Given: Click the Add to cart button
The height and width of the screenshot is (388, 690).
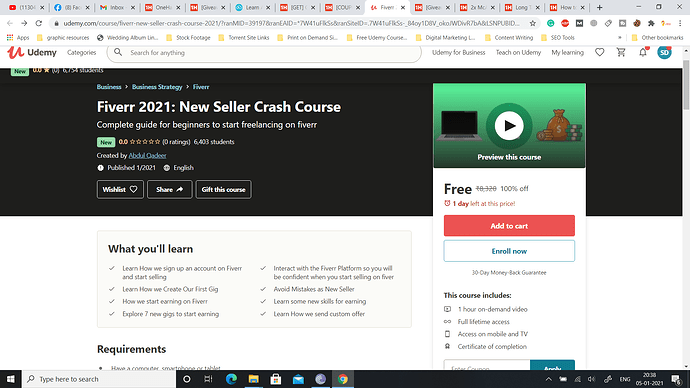Looking at the screenshot, I should [509, 226].
